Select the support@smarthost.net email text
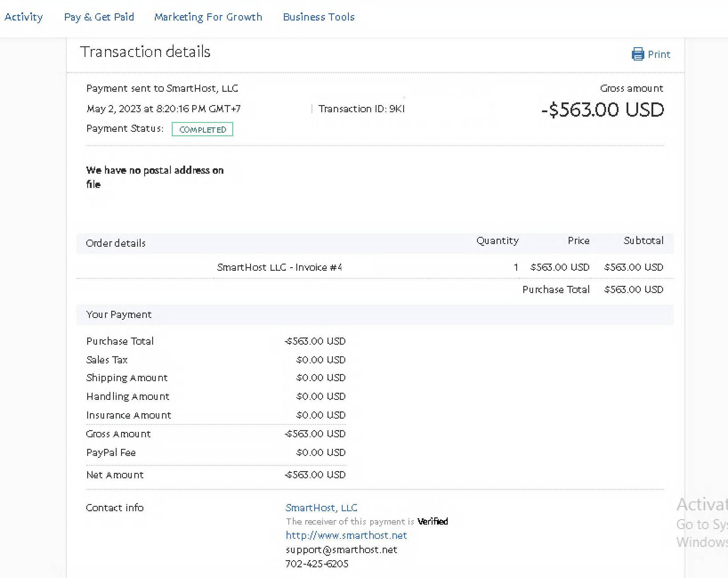 tap(341, 550)
